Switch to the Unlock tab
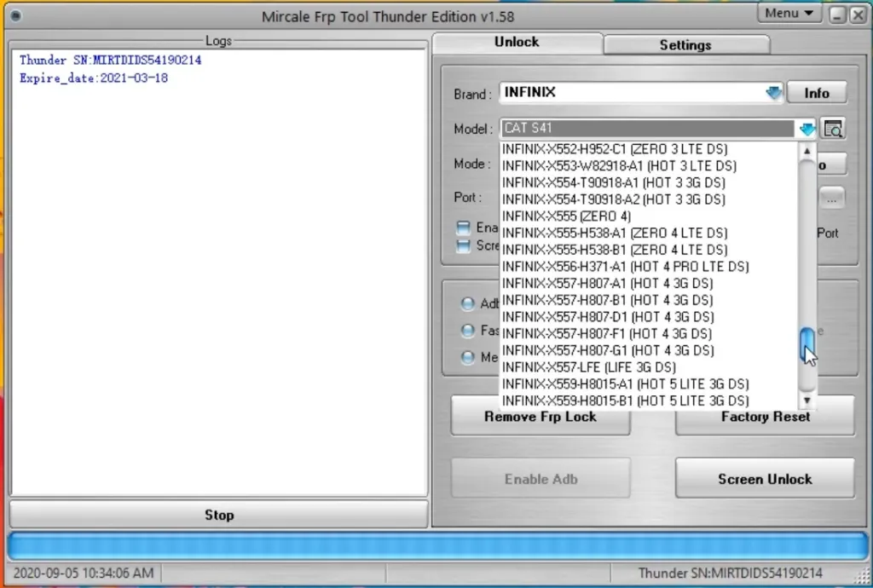873x588 pixels. click(x=517, y=43)
